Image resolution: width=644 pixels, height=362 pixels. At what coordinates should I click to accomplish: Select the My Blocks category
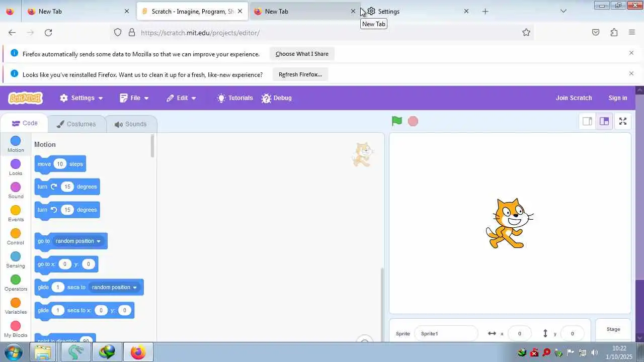(16, 329)
